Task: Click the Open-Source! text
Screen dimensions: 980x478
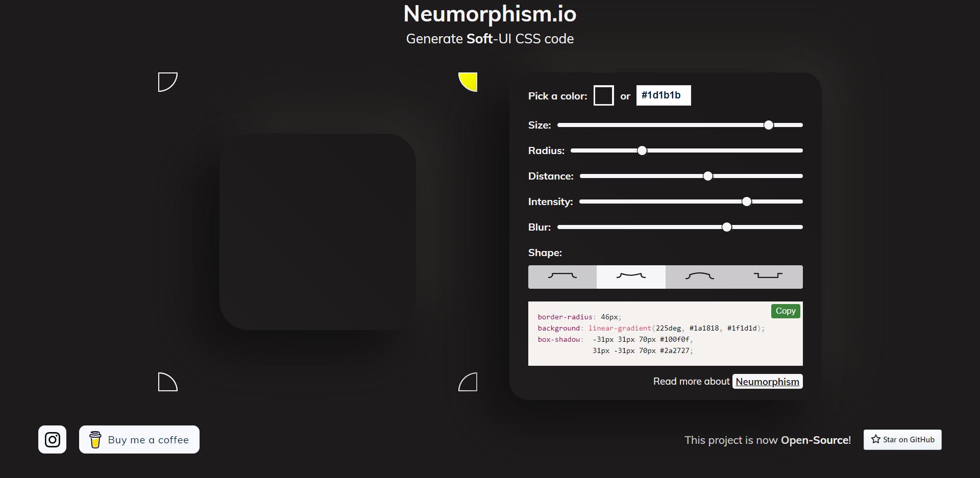Action: pyautogui.click(x=816, y=440)
